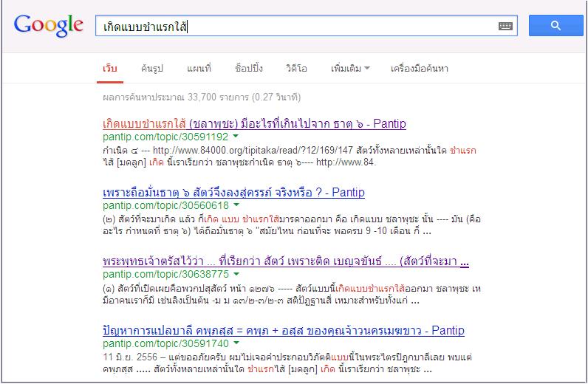Open the on-screen keyboard icon in search box

click(x=505, y=26)
